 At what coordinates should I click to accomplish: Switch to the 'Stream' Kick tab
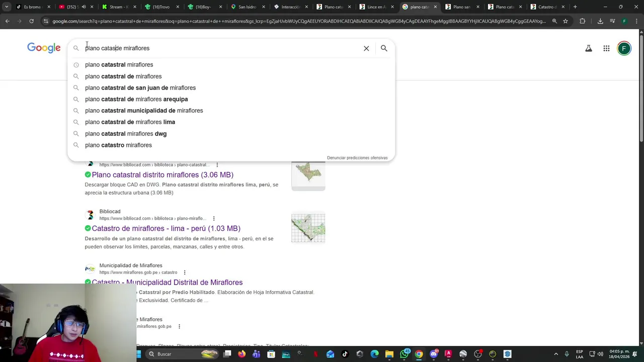tap(118, 7)
